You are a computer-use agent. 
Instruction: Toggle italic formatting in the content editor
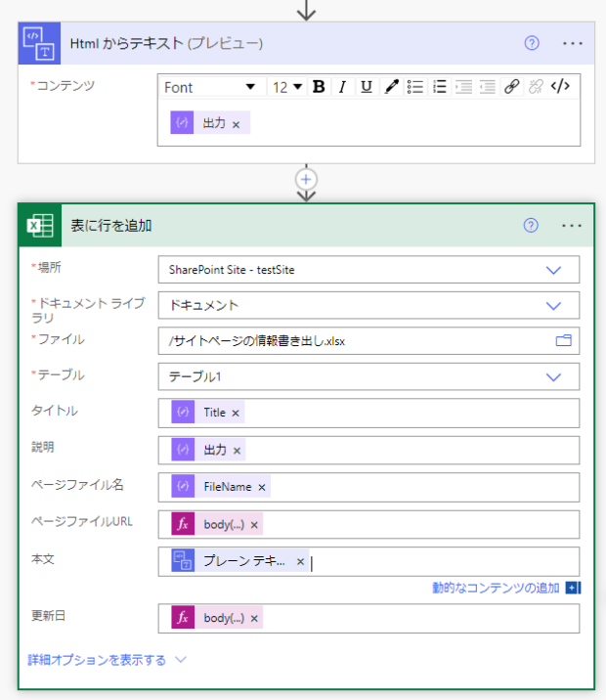click(342, 87)
